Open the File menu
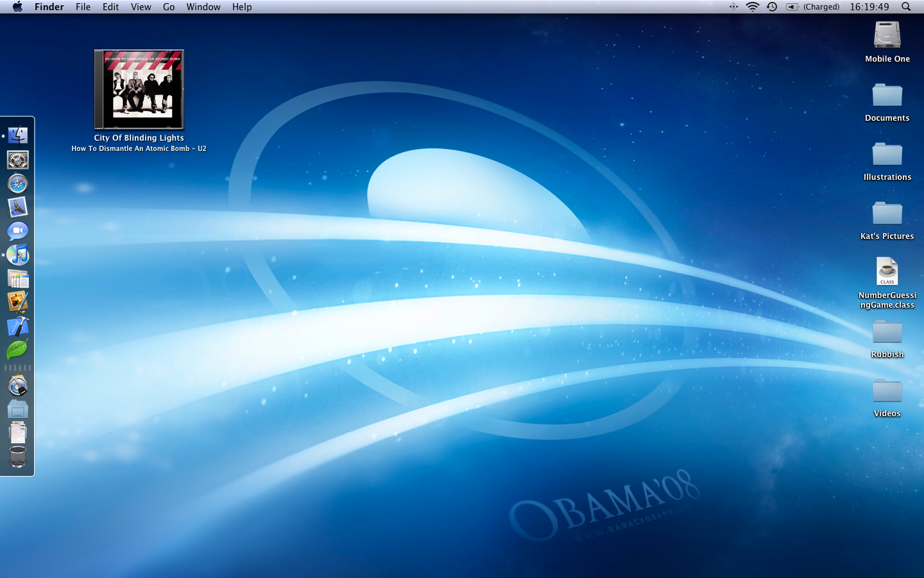Screen dimensions: 924x578 point(83,7)
